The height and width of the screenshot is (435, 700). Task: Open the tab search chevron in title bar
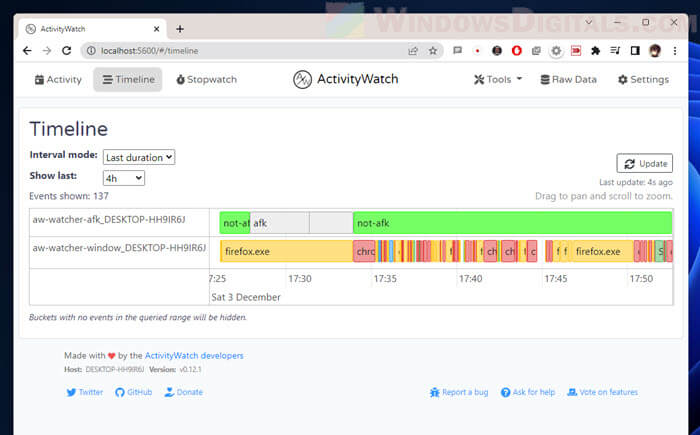[x=588, y=22]
